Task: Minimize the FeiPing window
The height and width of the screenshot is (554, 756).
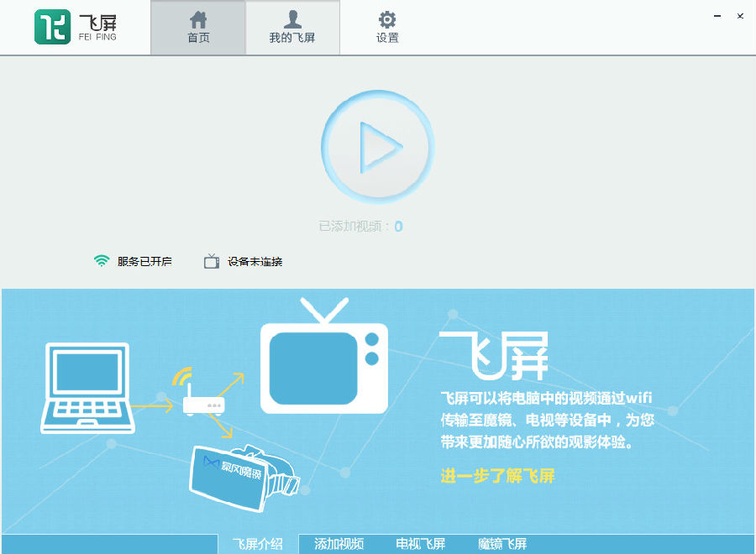Action: point(718,16)
